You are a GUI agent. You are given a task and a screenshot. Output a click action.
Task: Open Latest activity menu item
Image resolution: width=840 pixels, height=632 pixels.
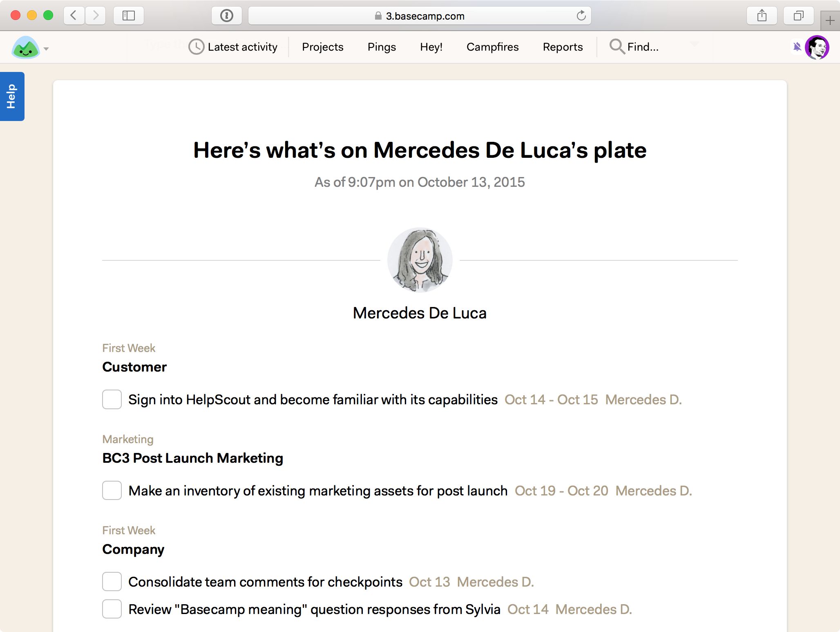(x=242, y=47)
